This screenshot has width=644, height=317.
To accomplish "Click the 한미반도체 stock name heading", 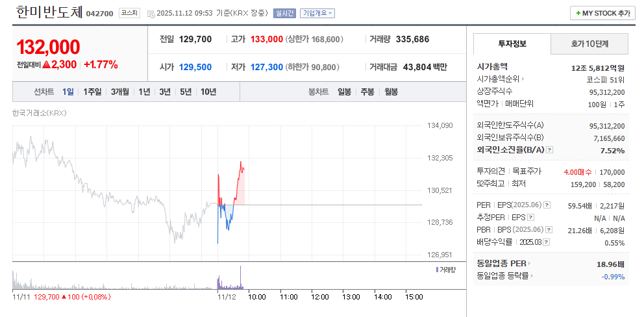I will click(49, 12).
